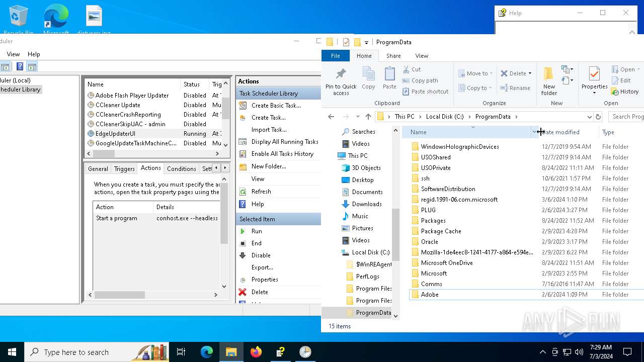Select the Package Cache folder
Screen dimensions: 644x362
pos(441,231)
